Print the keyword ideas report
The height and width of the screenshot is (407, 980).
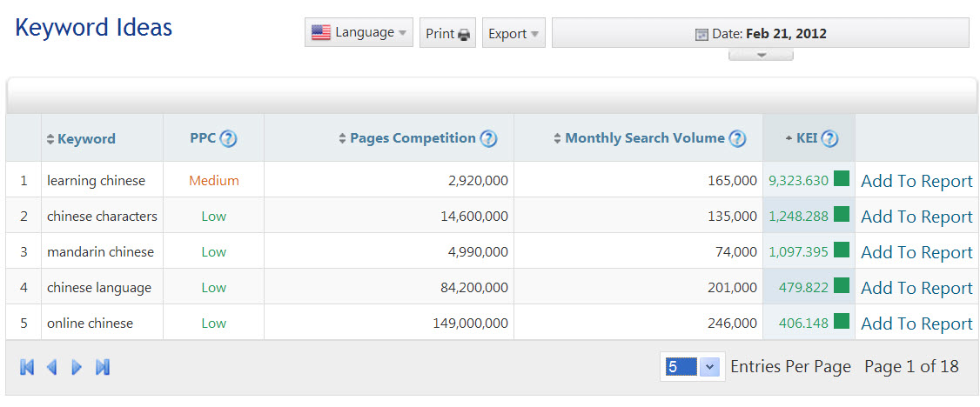(x=447, y=33)
